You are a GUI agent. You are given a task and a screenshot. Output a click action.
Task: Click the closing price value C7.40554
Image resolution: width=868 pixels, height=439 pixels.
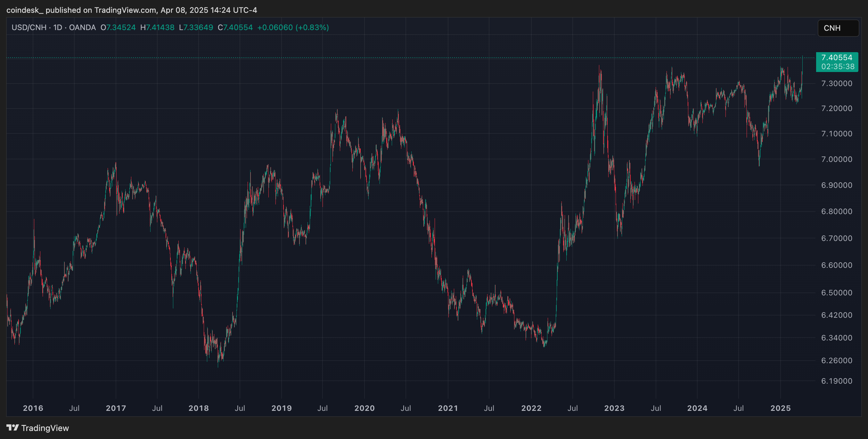click(235, 28)
